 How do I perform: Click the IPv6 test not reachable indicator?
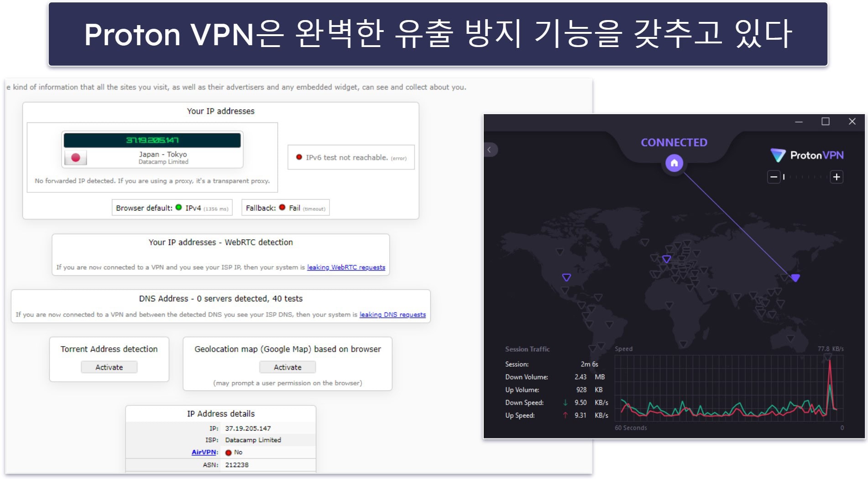pyautogui.click(x=351, y=158)
